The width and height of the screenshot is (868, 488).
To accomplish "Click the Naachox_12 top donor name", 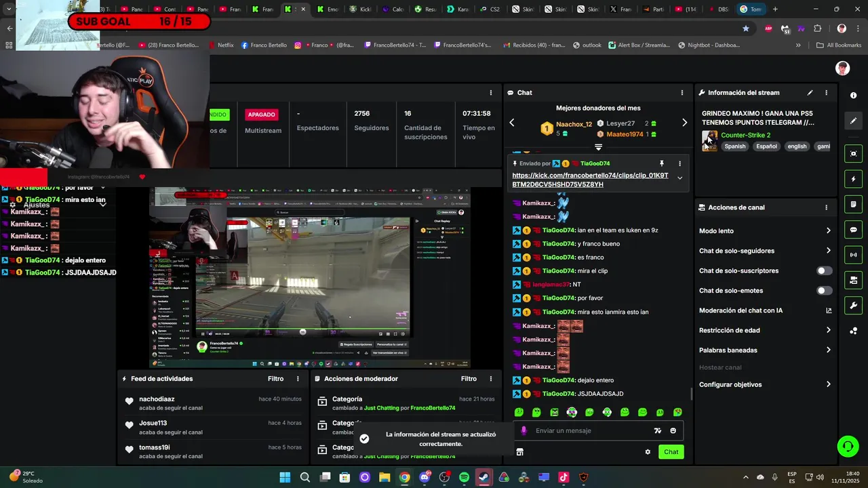I will 574,124.
